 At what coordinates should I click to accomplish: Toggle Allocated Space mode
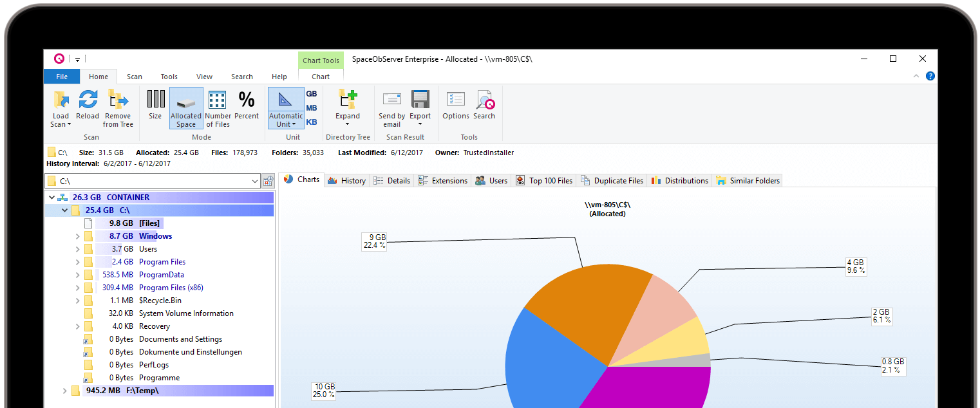(186, 109)
